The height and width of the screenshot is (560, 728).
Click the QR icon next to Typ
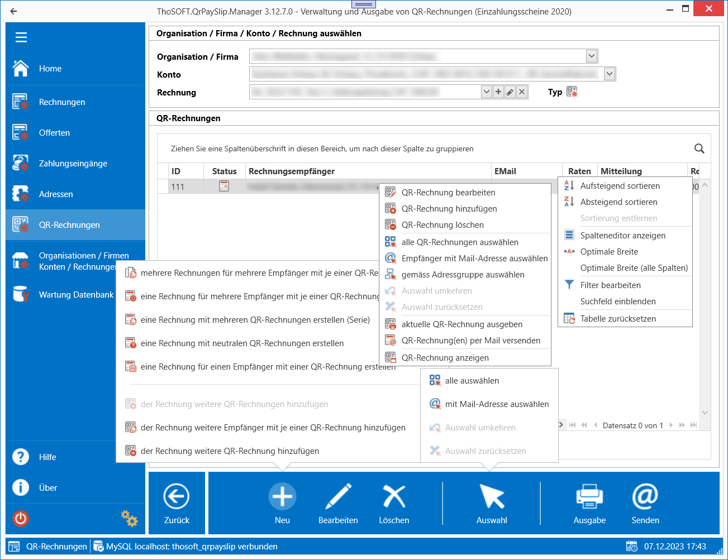[x=572, y=92]
